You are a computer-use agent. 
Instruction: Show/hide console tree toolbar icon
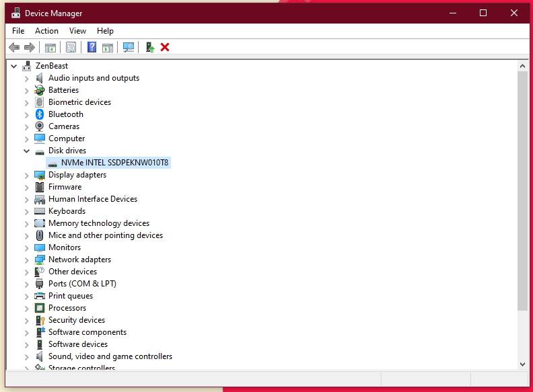pos(50,47)
